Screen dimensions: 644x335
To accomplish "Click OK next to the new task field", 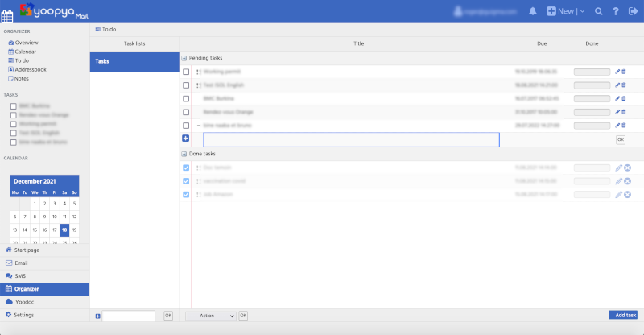I will point(621,139).
